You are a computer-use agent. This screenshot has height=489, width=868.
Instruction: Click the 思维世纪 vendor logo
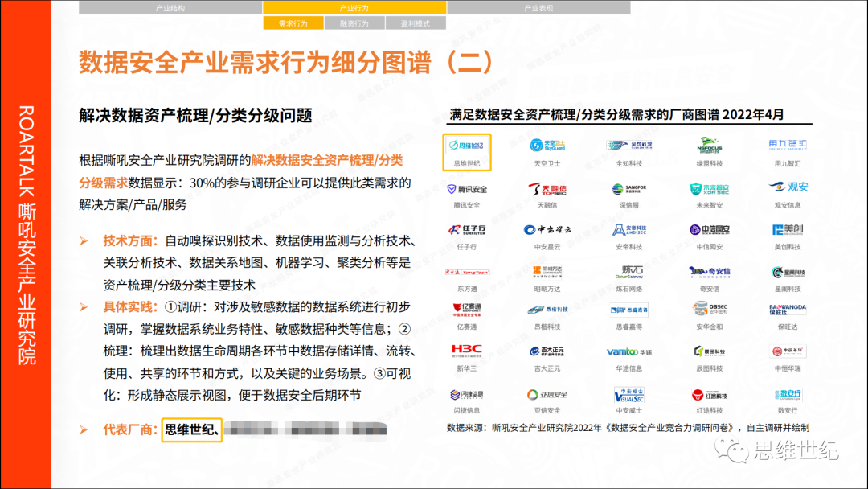click(x=467, y=146)
